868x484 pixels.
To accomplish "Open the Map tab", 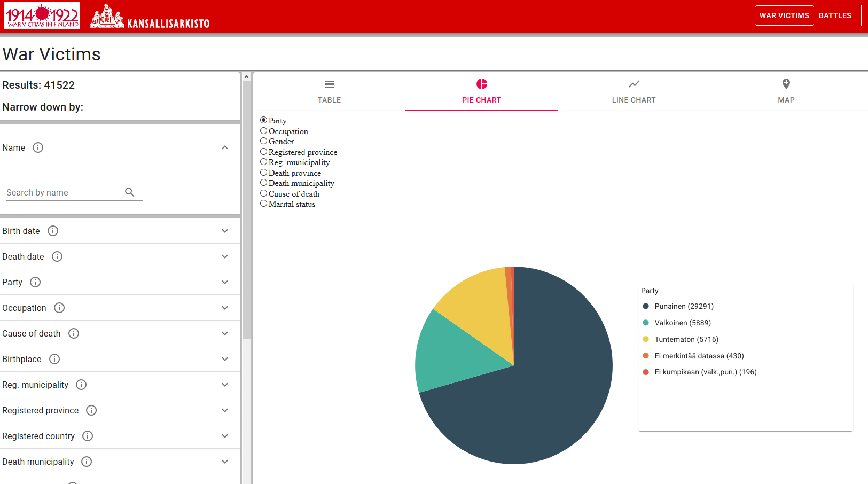I will tap(786, 91).
